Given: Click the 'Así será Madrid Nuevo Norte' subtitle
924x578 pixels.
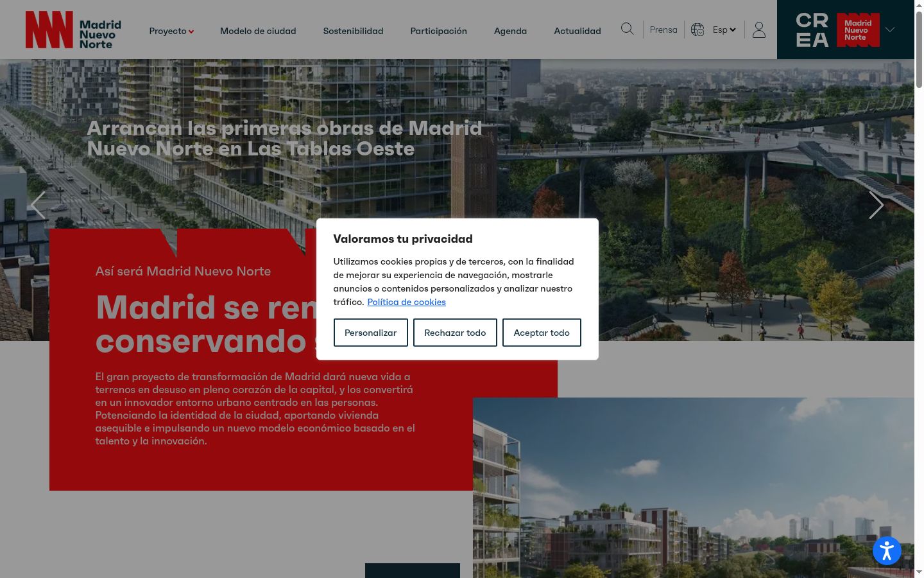Looking at the screenshot, I should click(183, 271).
